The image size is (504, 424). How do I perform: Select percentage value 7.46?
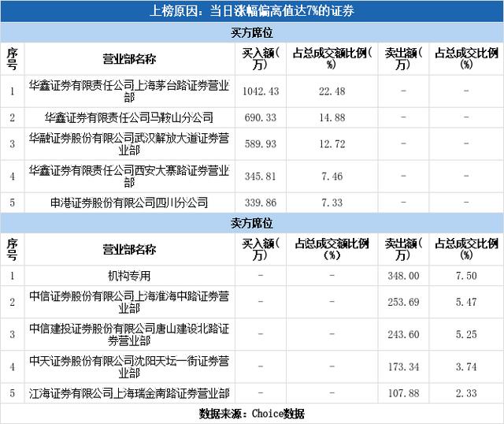pyautogui.click(x=332, y=177)
